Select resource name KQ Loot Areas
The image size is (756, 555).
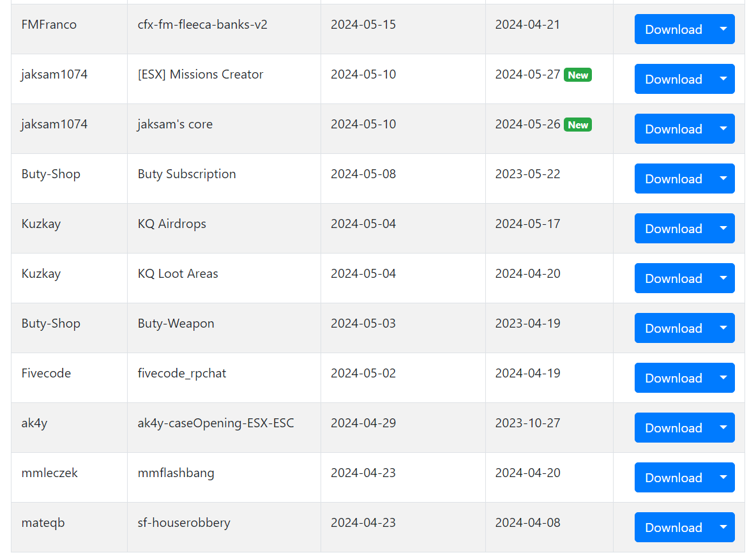[178, 274]
